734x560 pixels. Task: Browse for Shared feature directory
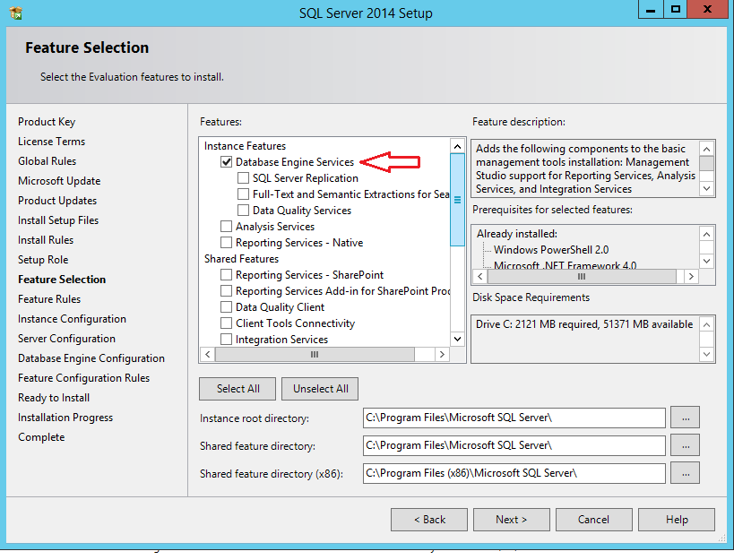pos(686,445)
